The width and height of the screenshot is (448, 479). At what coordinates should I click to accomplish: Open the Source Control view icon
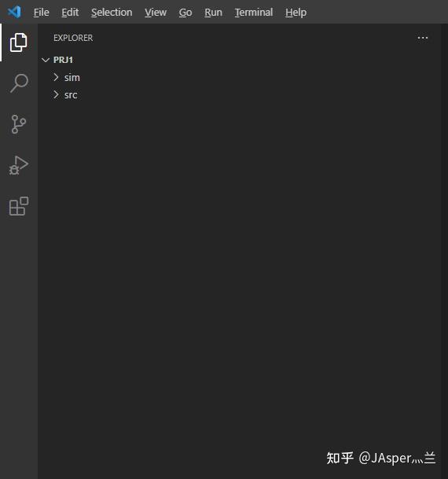click(x=19, y=124)
